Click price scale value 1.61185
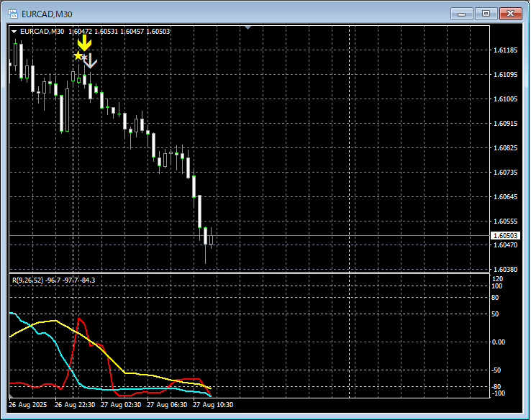This screenshot has width=531, height=420. 506,50
